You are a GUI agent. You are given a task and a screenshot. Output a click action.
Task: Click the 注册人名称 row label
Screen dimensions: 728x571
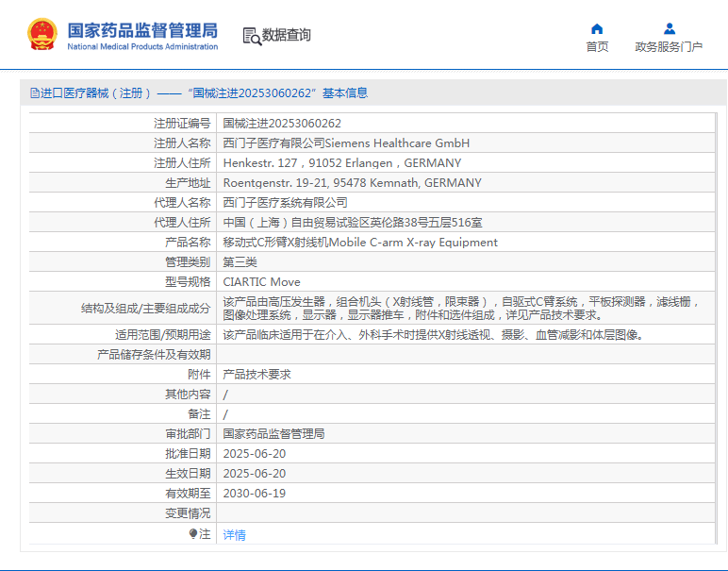[182, 143]
